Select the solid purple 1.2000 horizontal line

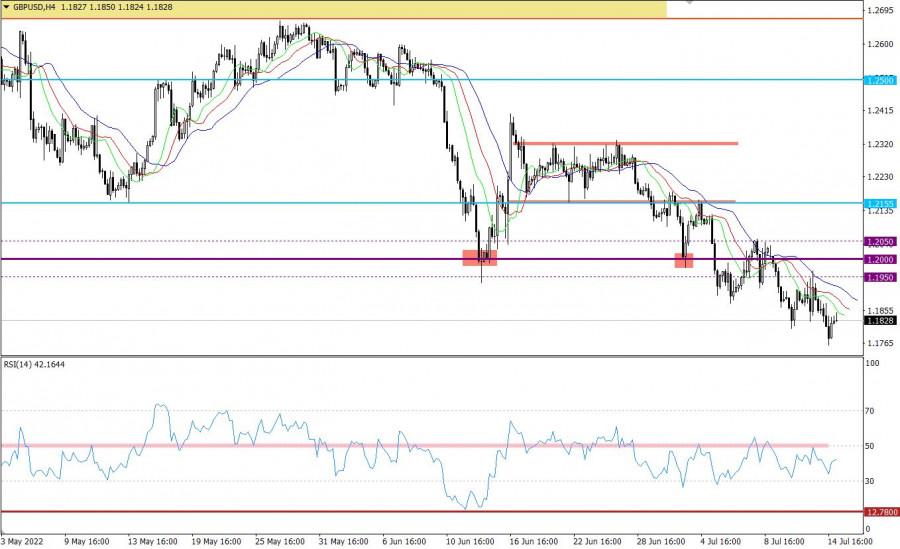[x=432, y=259]
